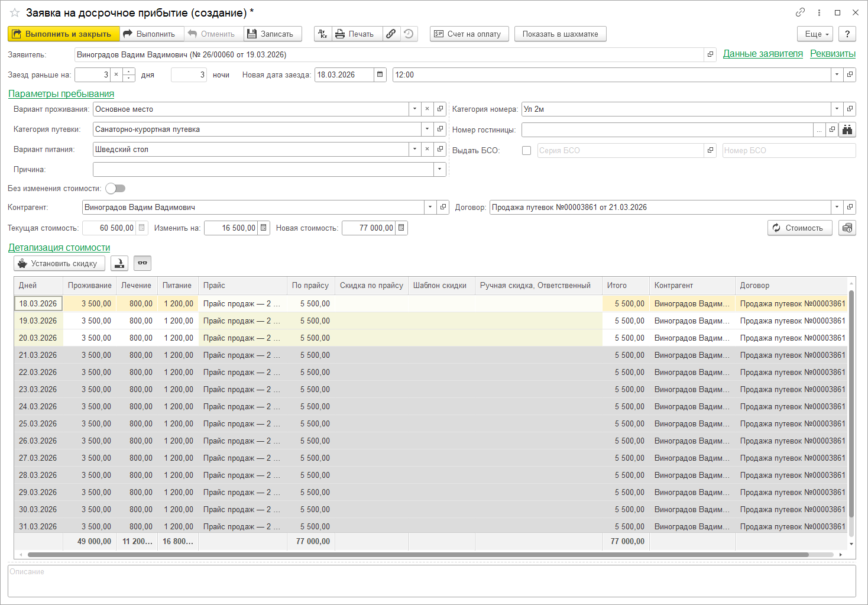Enable the Выдать БСО checkbox
This screenshot has height=605, width=868.
pos(526,151)
